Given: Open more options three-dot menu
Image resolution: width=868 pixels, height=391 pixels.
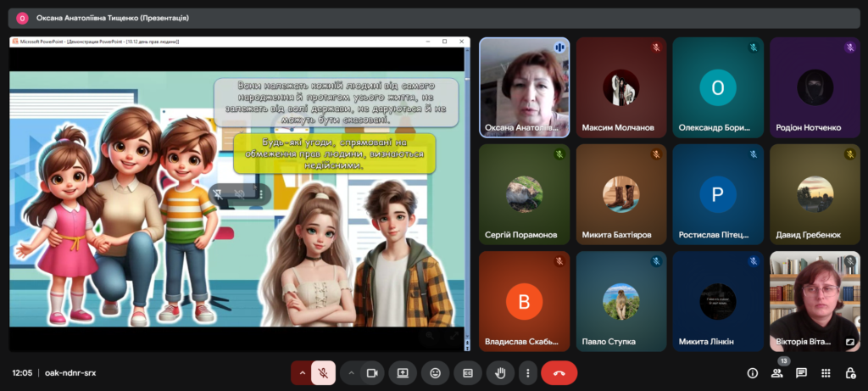Looking at the screenshot, I should coord(527,373).
